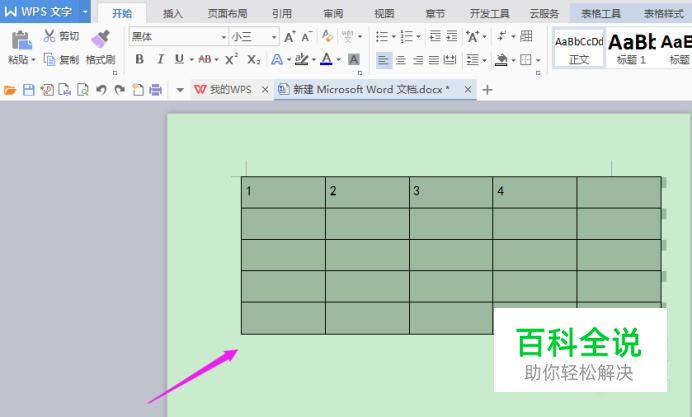Toggle center alignment
The image size is (692, 417).
pyautogui.click(x=401, y=60)
